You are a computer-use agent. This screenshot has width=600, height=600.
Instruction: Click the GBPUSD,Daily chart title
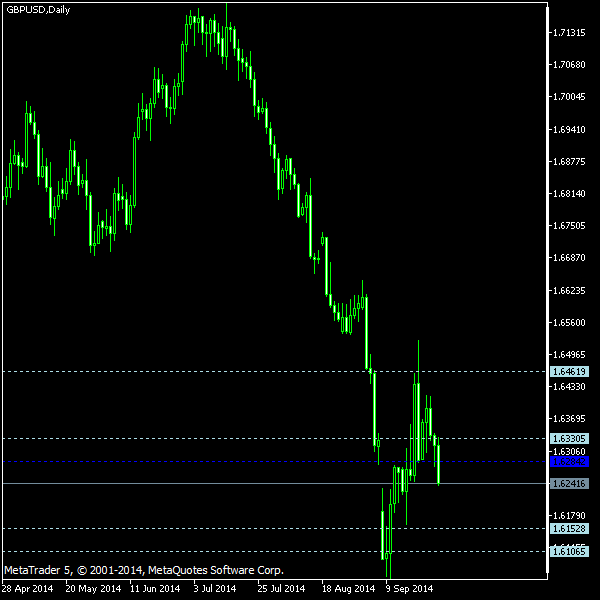click(x=38, y=10)
